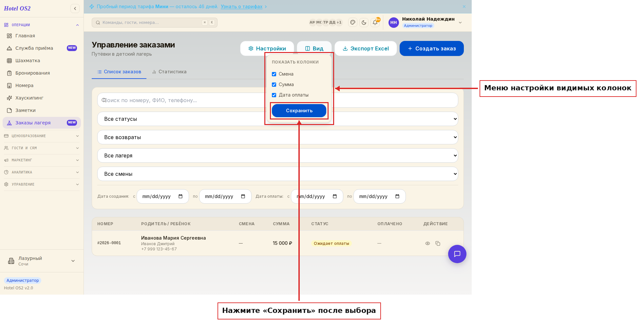Click Экспорт Excel button

point(366,48)
